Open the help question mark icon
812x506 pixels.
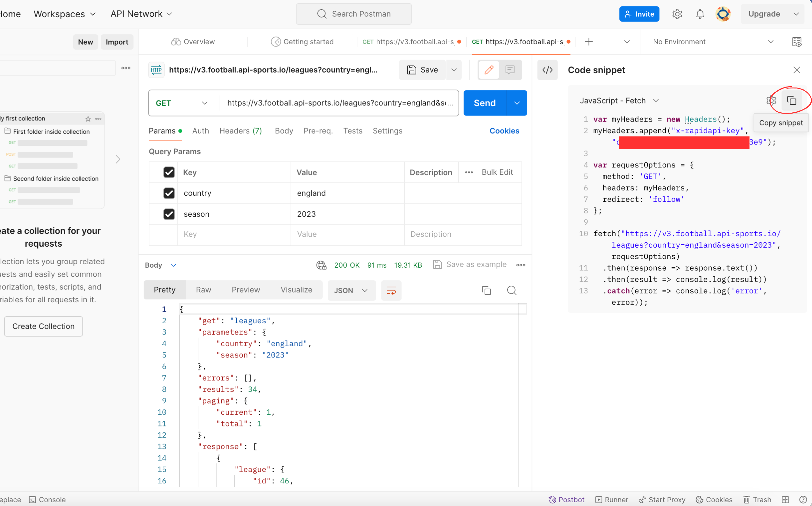[x=803, y=499]
